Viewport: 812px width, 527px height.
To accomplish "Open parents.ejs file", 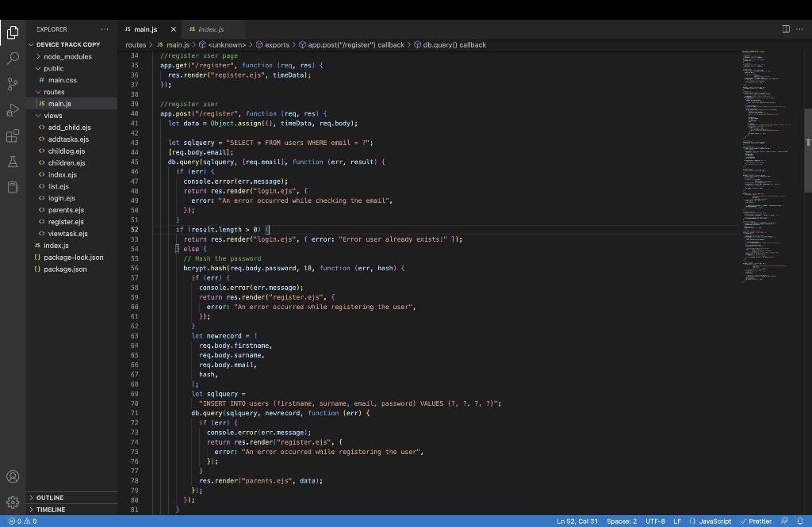I will coord(72,210).
